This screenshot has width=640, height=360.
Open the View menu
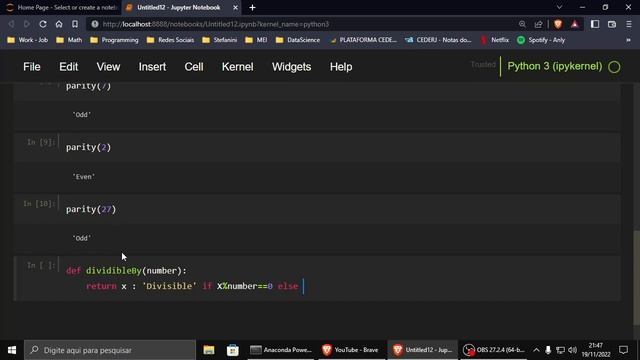coord(108,67)
